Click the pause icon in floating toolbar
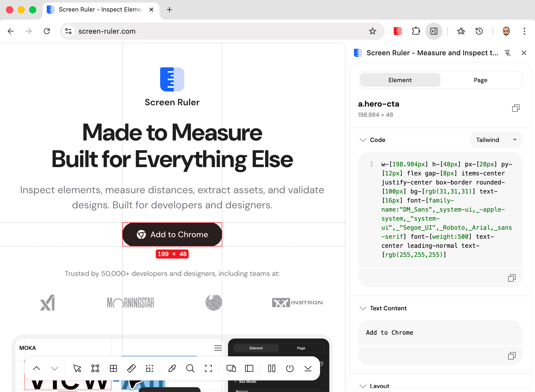This screenshot has height=392, width=535. tap(272, 368)
